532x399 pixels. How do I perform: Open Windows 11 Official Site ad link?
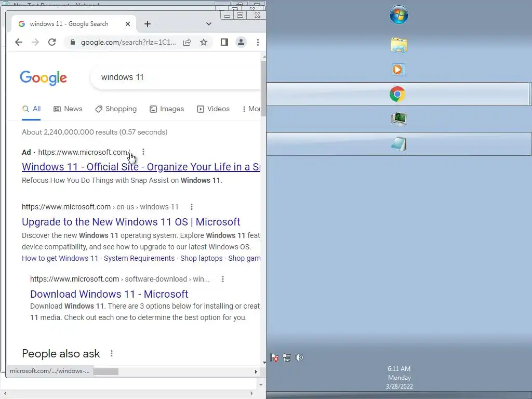pos(141,167)
